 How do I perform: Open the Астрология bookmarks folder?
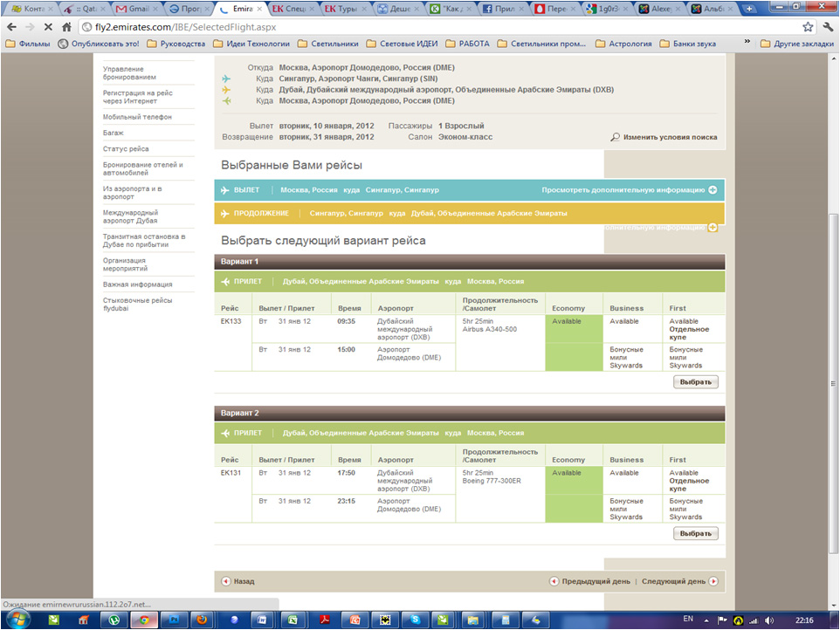click(x=623, y=44)
